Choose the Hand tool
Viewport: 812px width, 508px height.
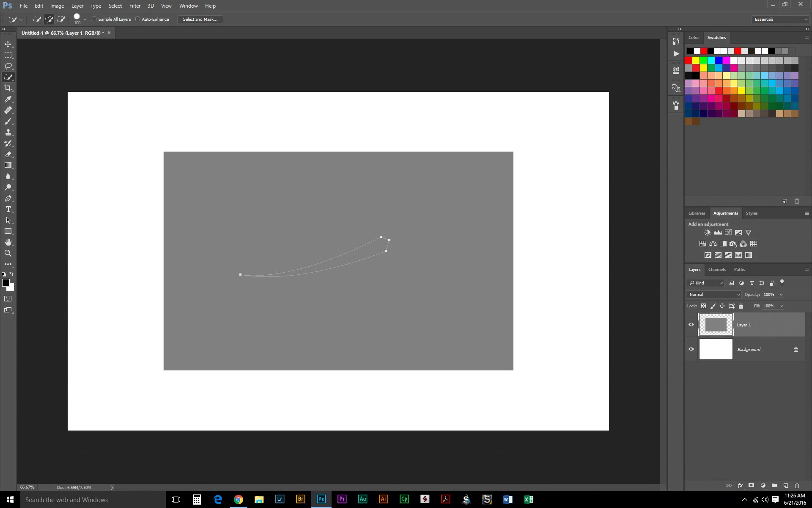tap(8, 242)
